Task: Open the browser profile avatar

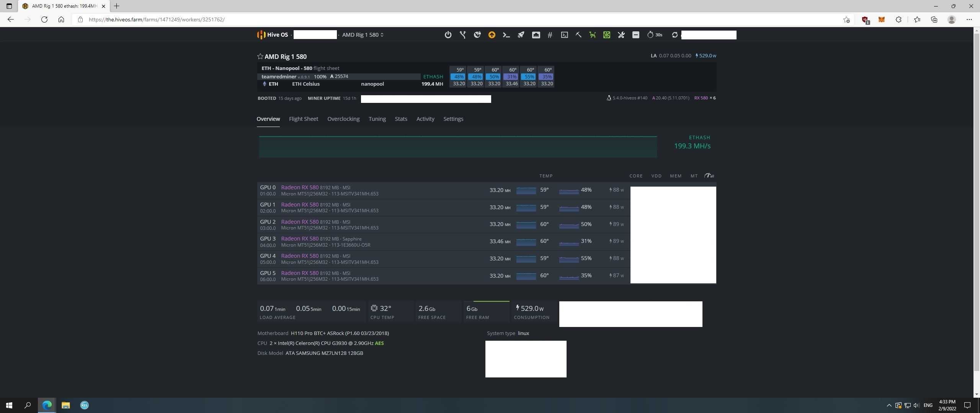Action: [951, 20]
